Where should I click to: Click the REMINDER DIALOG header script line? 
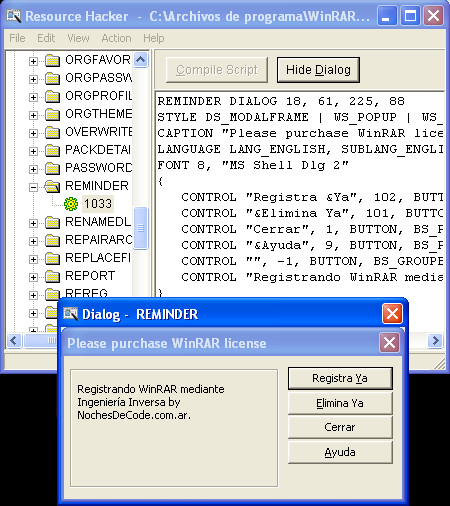tap(281, 101)
